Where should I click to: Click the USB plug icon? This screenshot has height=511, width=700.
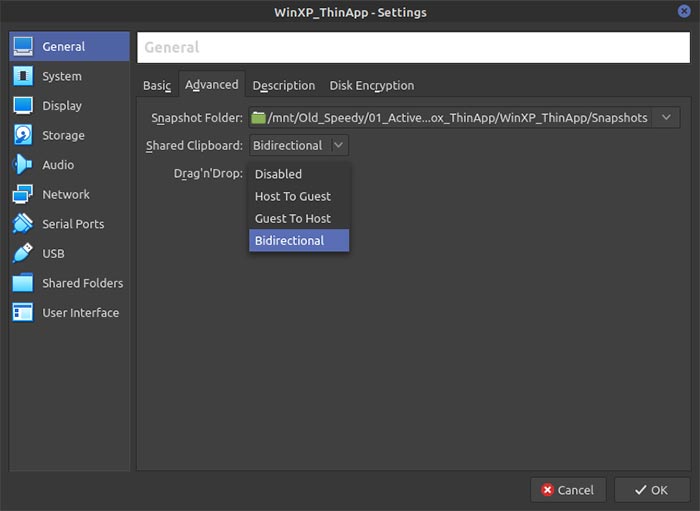[x=23, y=253]
